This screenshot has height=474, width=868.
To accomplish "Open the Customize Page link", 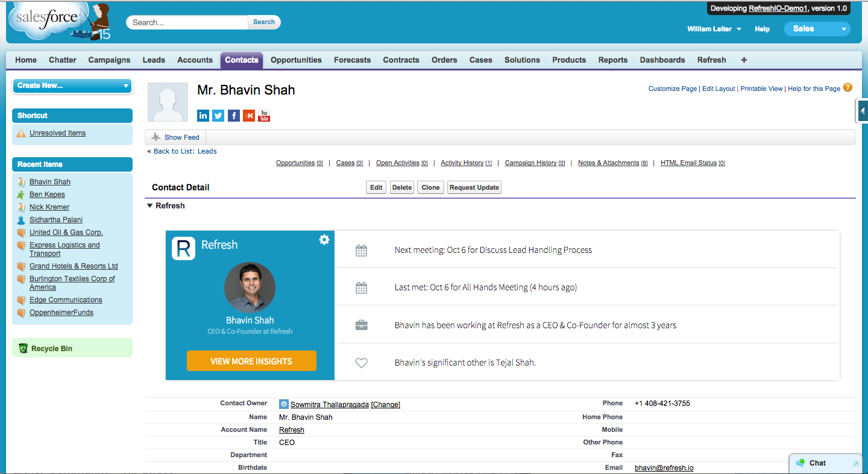I will point(673,89).
